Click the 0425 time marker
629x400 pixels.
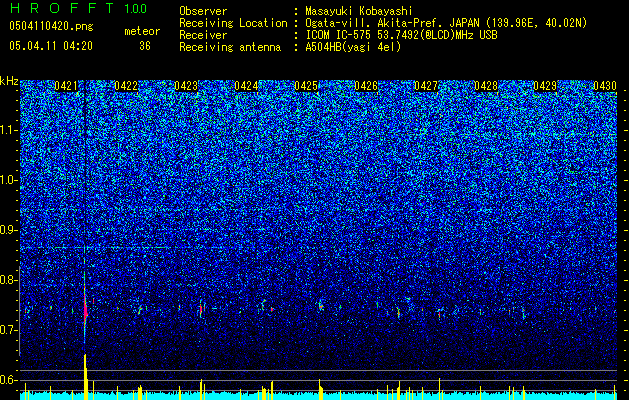(306, 86)
